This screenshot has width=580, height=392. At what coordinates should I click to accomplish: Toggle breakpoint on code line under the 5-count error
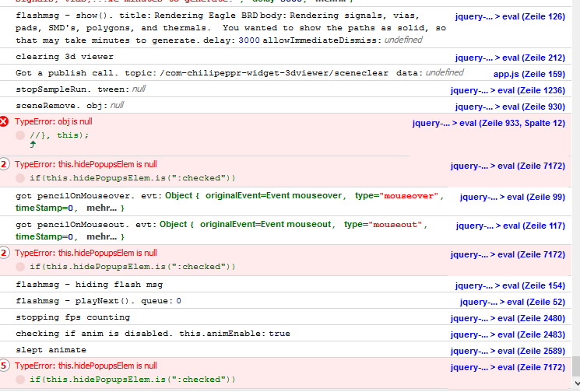coord(21,379)
